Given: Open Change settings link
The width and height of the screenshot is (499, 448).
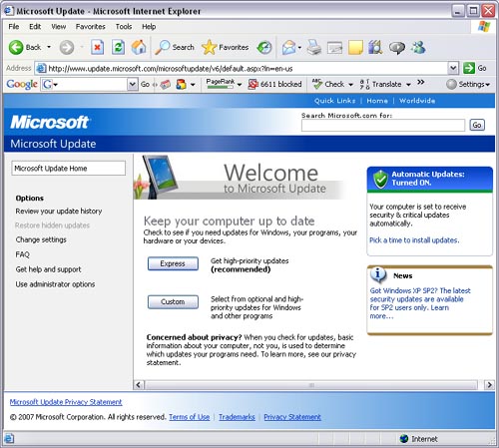Looking at the screenshot, I should tap(41, 239).
